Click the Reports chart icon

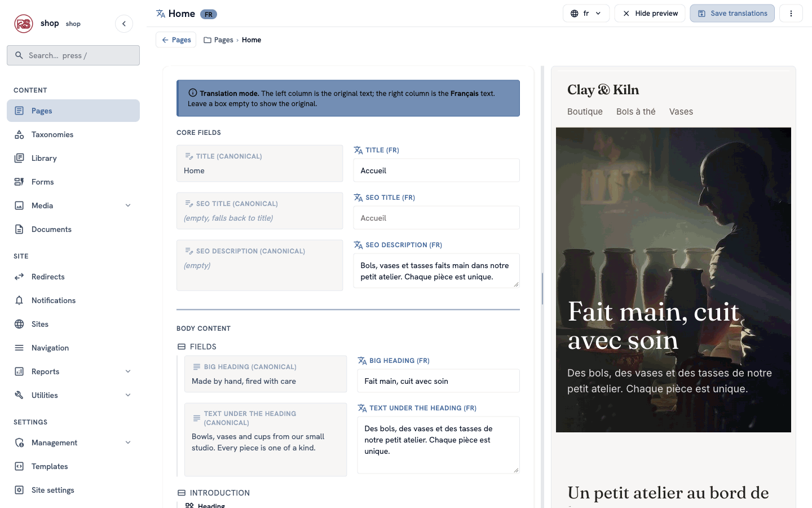pos(19,371)
